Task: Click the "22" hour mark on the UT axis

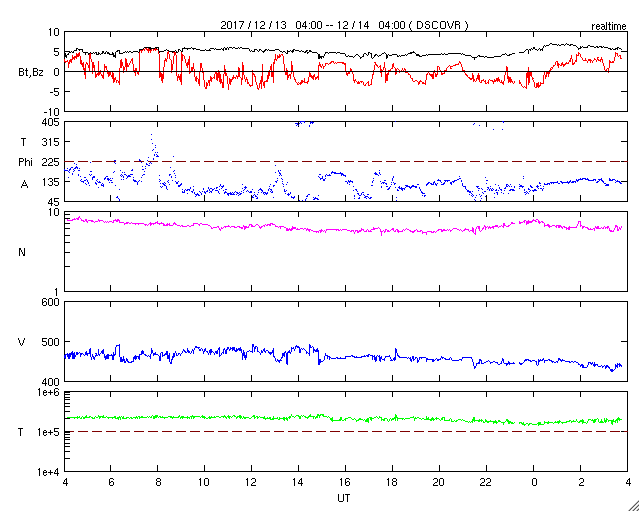Action: pyautogui.click(x=486, y=482)
